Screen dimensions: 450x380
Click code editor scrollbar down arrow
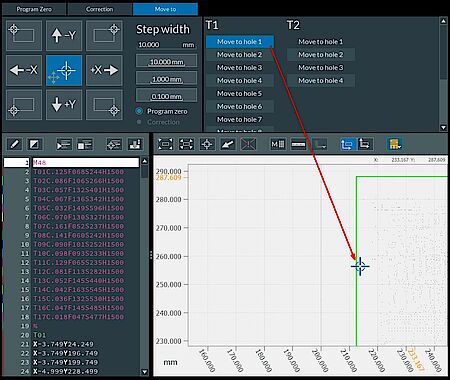[x=144, y=371]
